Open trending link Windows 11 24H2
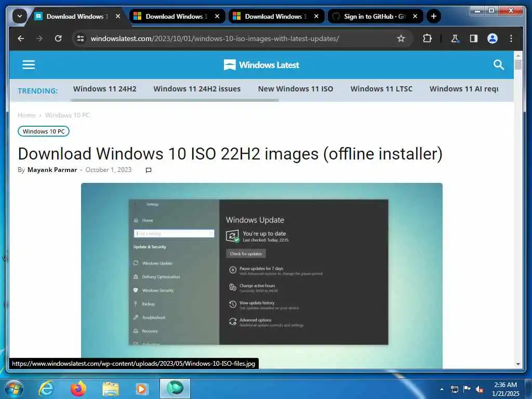Viewport: 532px width, 399px height. click(x=104, y=89)
